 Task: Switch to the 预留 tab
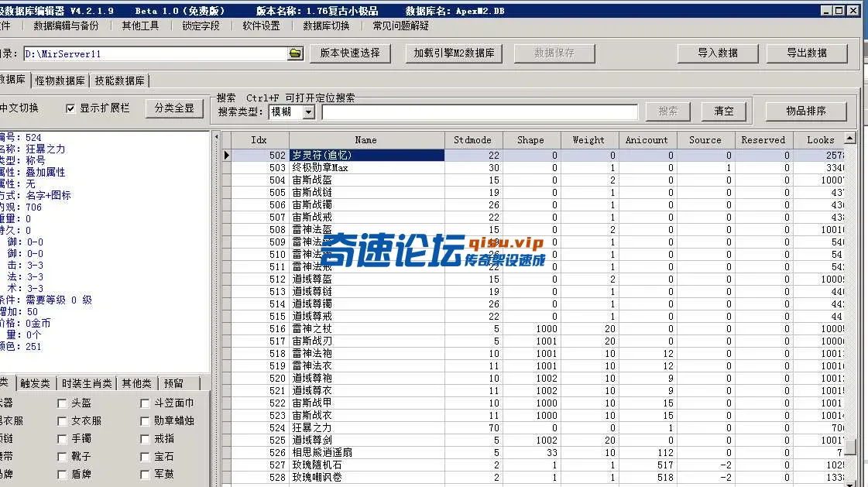coord(173,383)
